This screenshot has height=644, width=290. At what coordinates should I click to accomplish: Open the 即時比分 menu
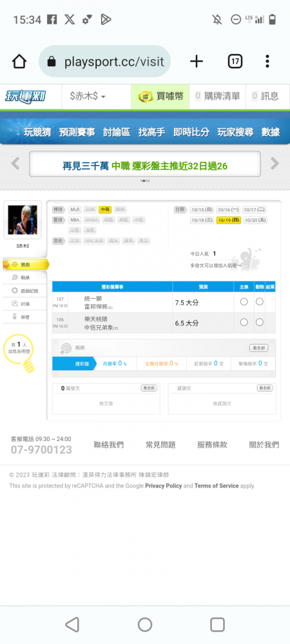(191, 132)
